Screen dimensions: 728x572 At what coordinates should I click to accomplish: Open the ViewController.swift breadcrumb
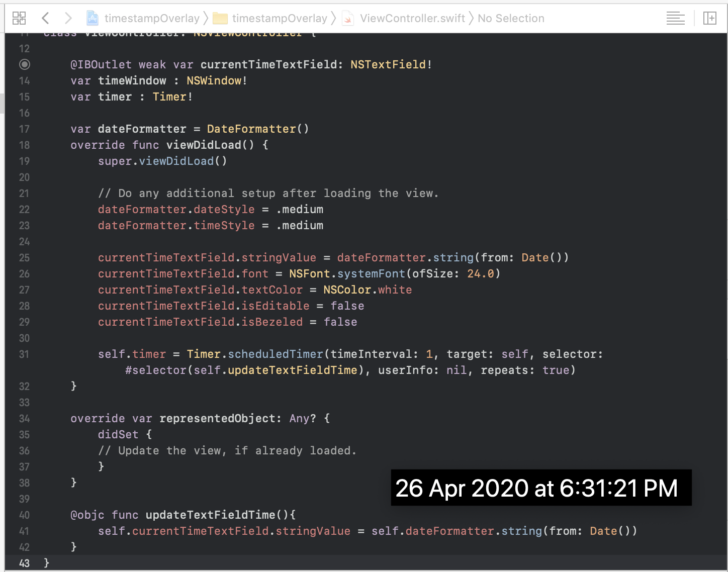[x=412, y=19]
